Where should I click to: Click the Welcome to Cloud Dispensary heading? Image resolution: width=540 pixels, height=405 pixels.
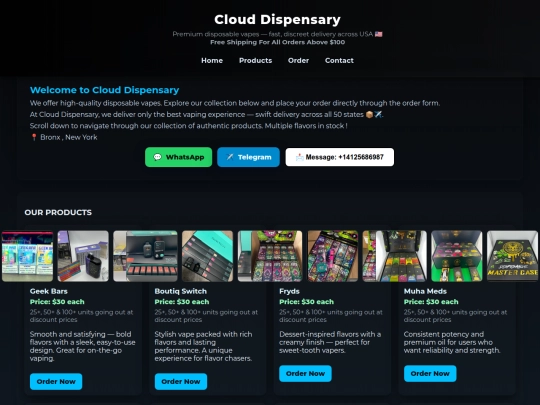(104, 90)
